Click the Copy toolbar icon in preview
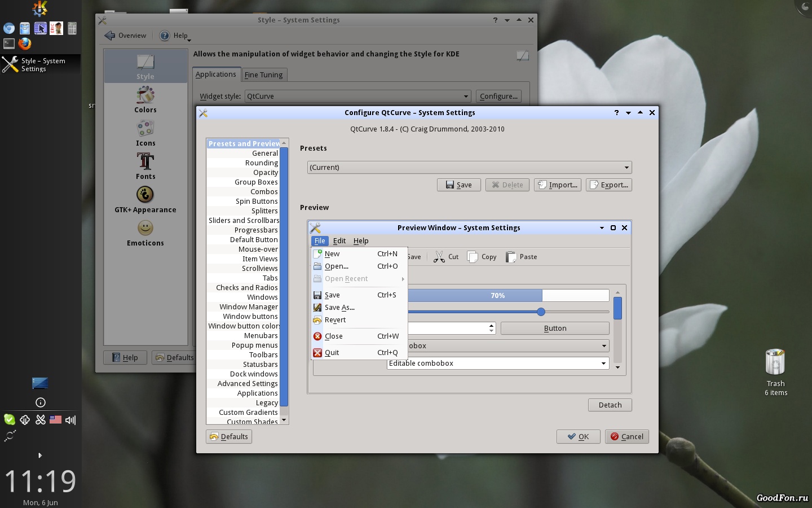The height and width of the screenshot is (508, 812). (482, 257)
